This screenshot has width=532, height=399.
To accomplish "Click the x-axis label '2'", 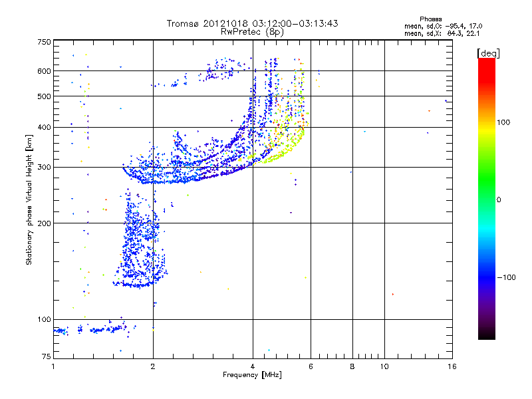I will click(153, 366).
